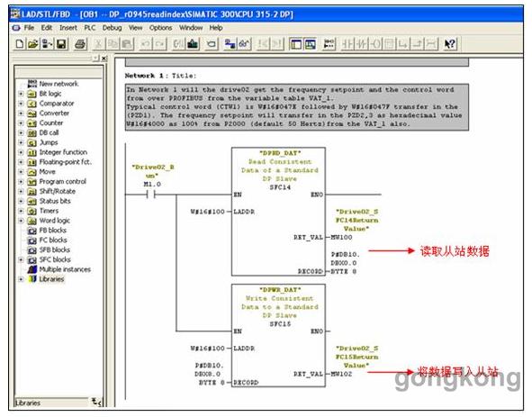
Task: Click the online/offline connection toolbar icon
Action: [230, 44]
